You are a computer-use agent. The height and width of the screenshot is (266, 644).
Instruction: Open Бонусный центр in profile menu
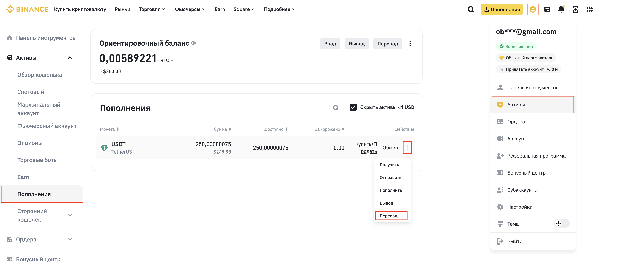[x=533, y=173]
